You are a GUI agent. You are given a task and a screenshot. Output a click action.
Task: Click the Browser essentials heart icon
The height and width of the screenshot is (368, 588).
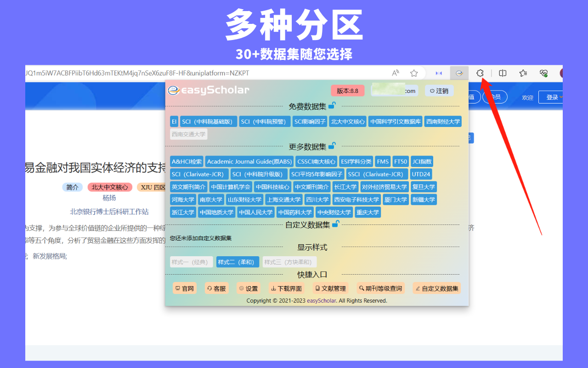pos(543,73)
